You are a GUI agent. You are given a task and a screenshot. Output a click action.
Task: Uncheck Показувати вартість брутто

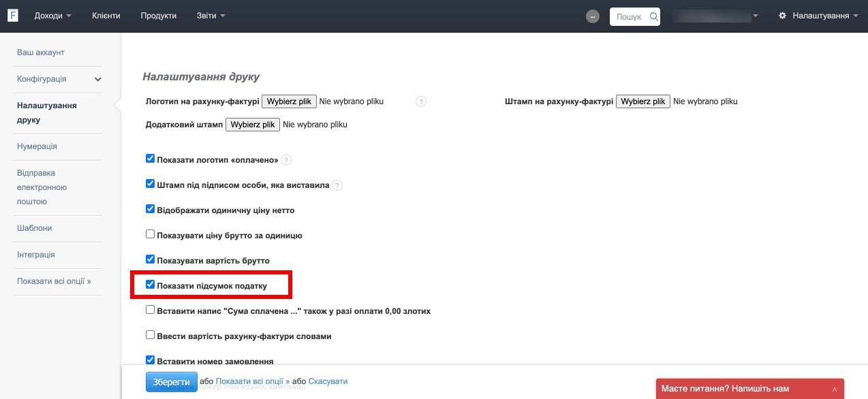coord(151,259)
